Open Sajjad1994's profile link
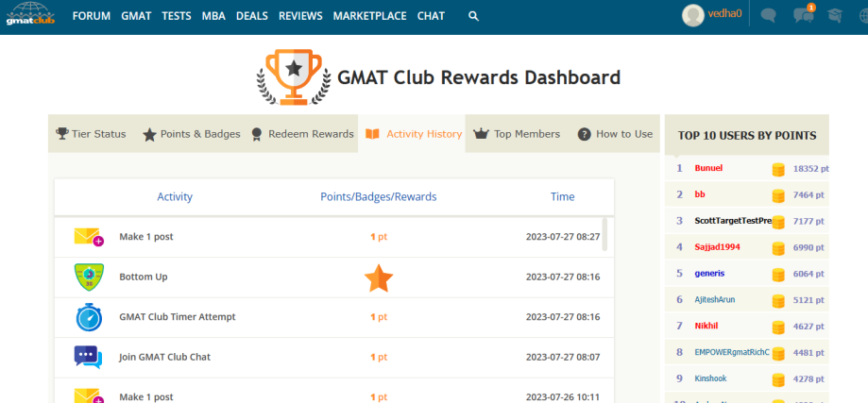This screenshot has height=403, width=868. 718,247
